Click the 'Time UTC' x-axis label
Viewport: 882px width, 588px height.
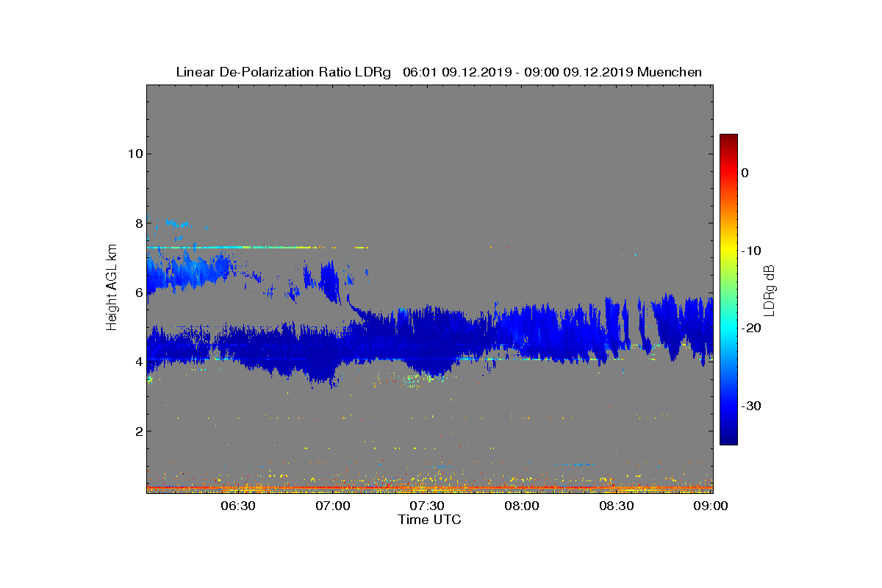click(x=430, y=520)
